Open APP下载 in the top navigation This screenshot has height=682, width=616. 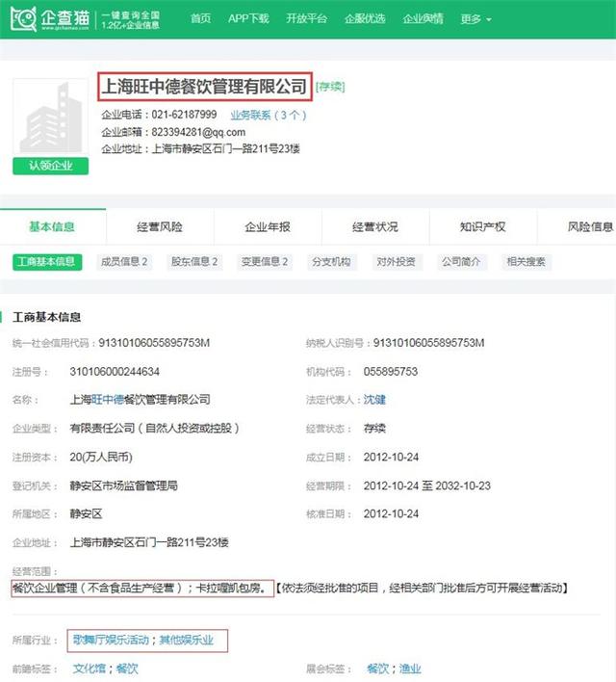point(248,18)
